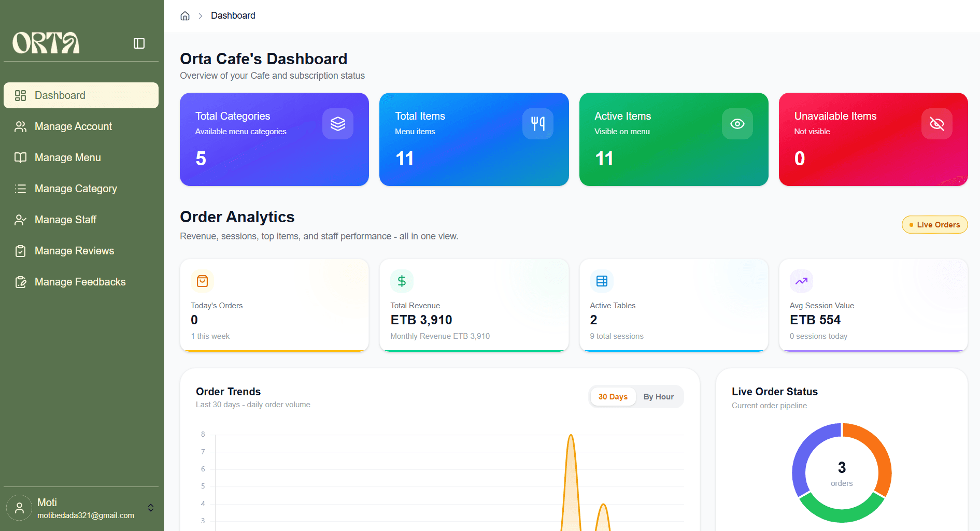Collapse the sidebar panel toggle
The height and width of the screenshot is (531, 980).
tap(139, 43)
